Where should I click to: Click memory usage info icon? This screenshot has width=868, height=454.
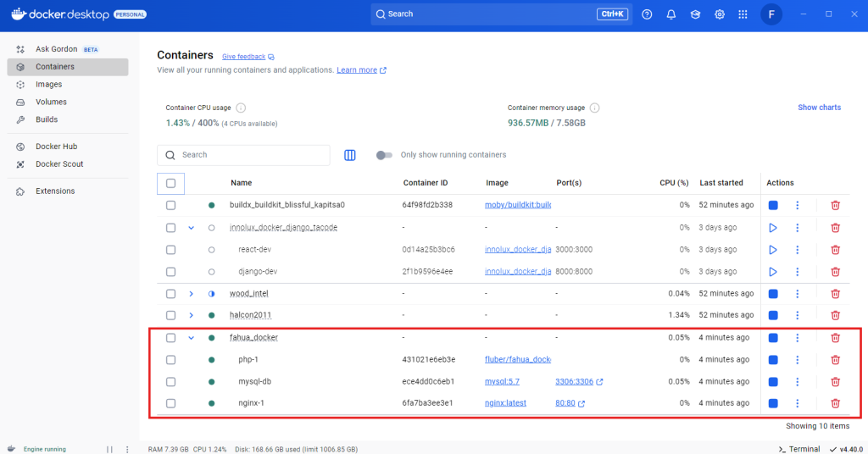[594, 108]
